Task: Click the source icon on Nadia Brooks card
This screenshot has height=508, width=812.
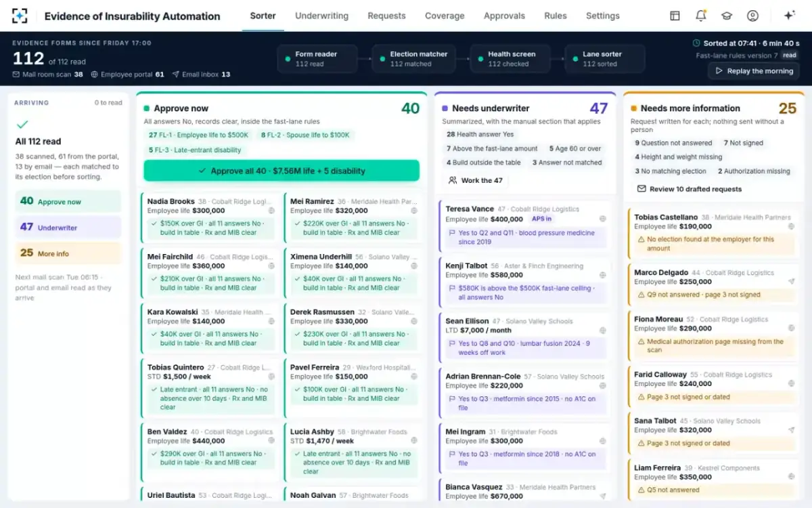Action: click(x=271, y=211)
